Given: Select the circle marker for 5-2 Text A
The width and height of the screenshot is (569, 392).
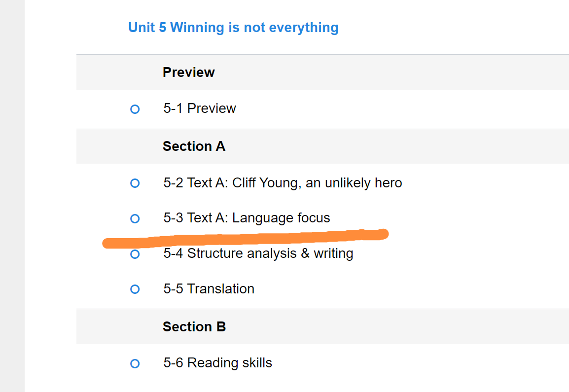Looking at the screenshot, I should tap(135, 183).
